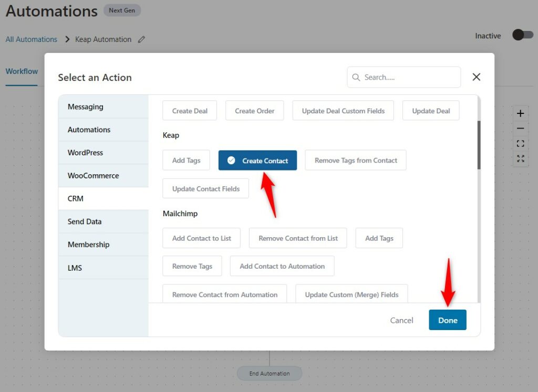538x392 pixels.
Task: Confirm with the Done button
Action: tap(448, 320)
